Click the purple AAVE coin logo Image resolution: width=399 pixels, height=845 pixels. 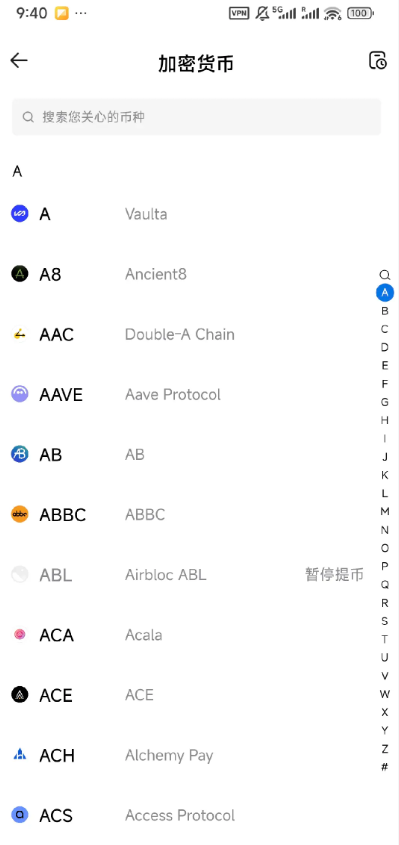(20, 394)
